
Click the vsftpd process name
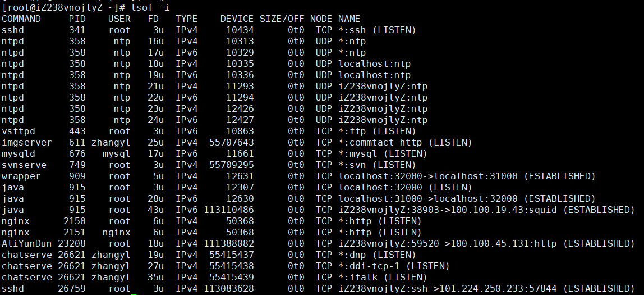coord(19,131)
